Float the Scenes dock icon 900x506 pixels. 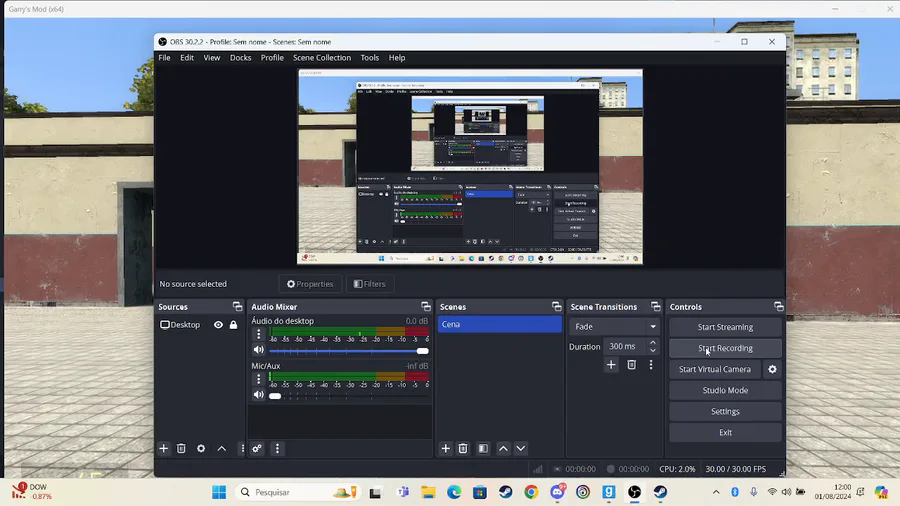pyautogui.click(x=557, y=306)
